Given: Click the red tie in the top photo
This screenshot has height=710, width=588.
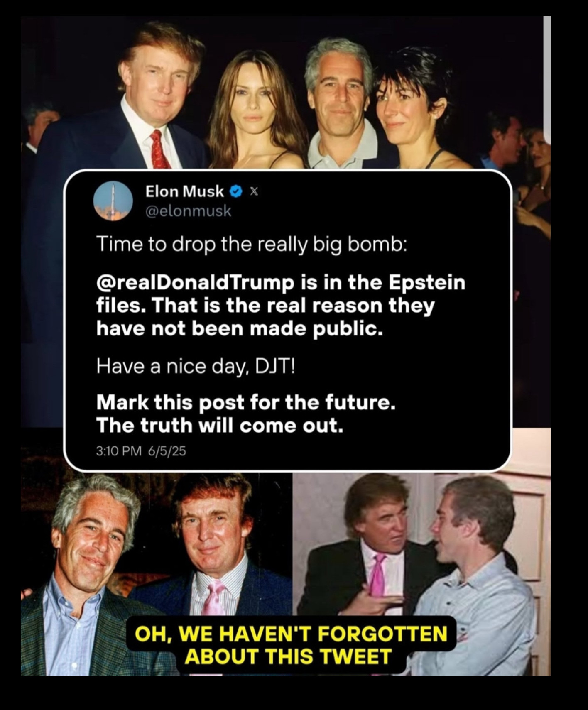Looking at the screenshot, I should coord(158,148).
